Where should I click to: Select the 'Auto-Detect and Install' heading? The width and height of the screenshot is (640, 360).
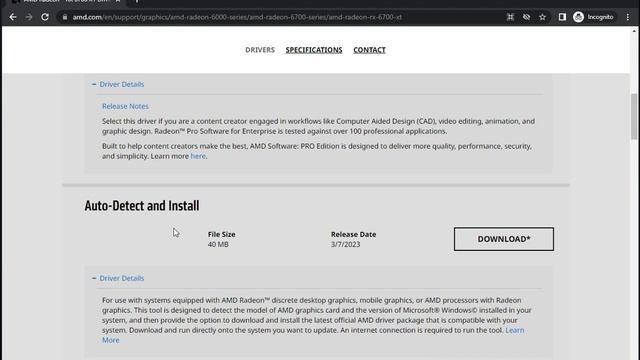142,206
